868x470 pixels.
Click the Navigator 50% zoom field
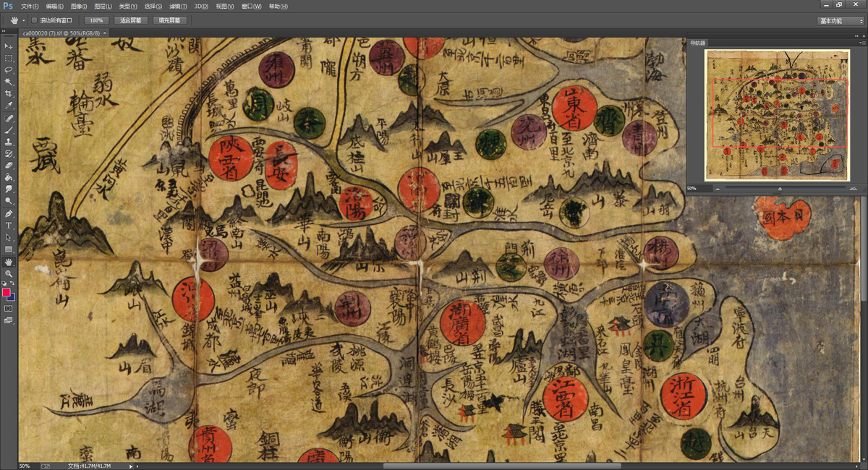(698, 189)
